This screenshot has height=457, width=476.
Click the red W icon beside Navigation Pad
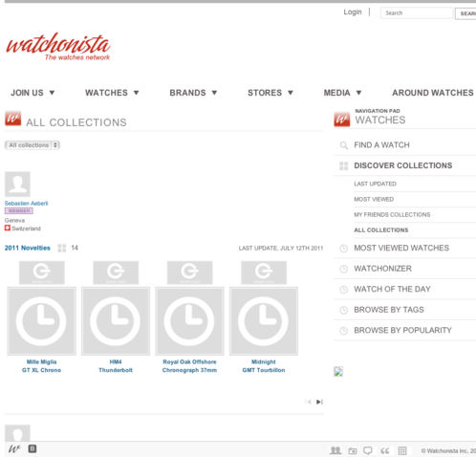pyautogui.click(x=342, y=120)
